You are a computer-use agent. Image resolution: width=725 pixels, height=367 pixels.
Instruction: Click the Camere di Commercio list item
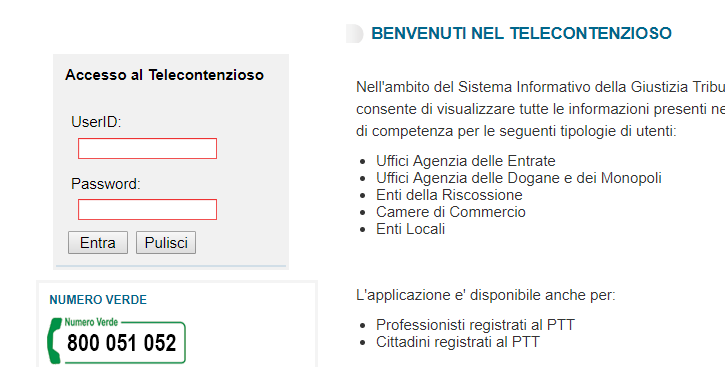point(451,212)
